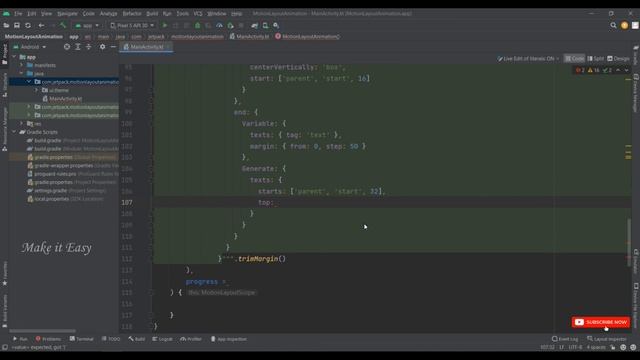
Task: Click the Profile app gauge icon
Action: pyautogui.click(x=219, y=25)
